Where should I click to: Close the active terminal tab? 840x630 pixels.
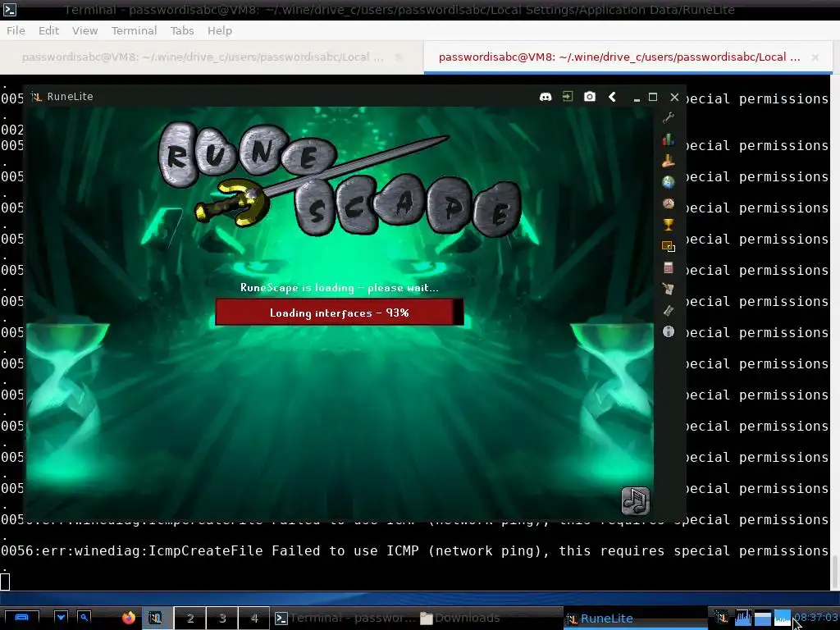pos(815,57)
